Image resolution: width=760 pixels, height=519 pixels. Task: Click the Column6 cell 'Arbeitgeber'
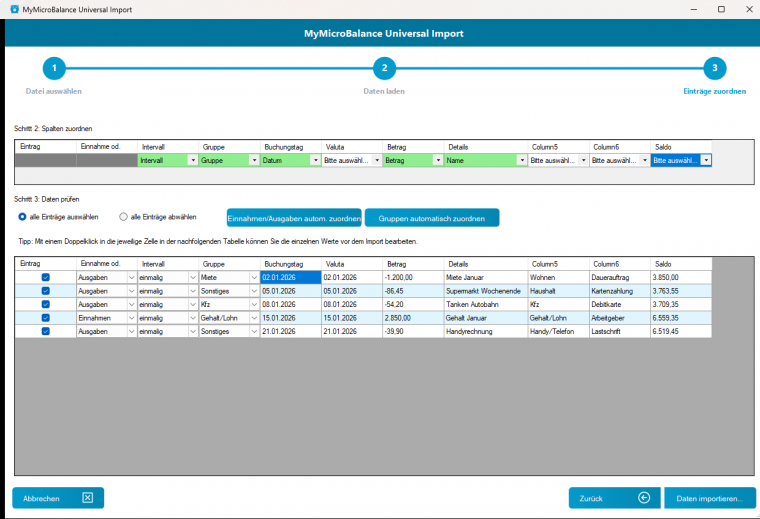(x=619, y=318)
